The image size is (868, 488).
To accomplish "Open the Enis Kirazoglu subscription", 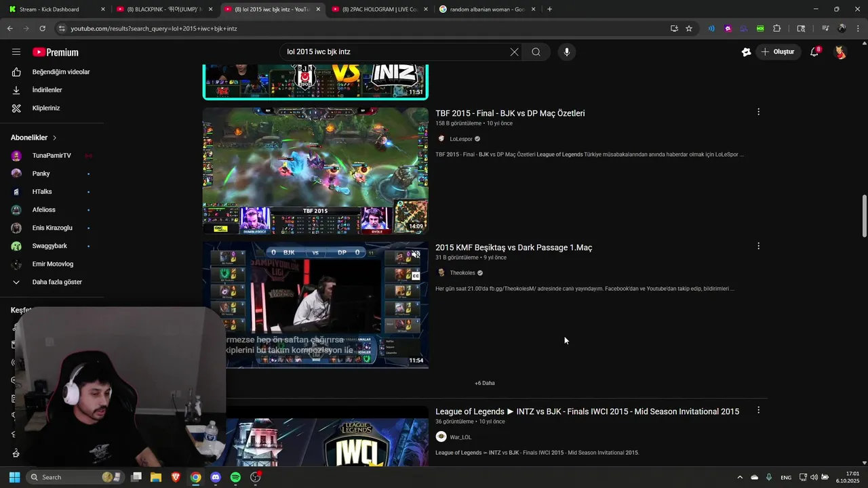I will (52, 228).
